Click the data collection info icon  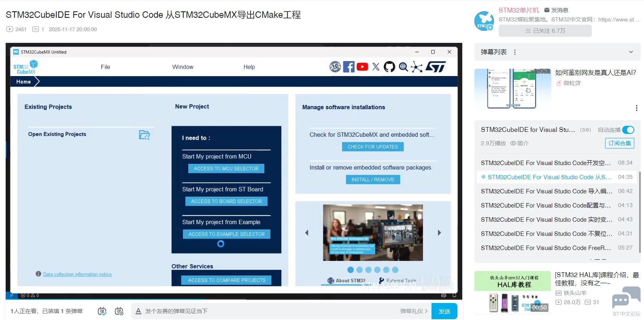(38, 274)
